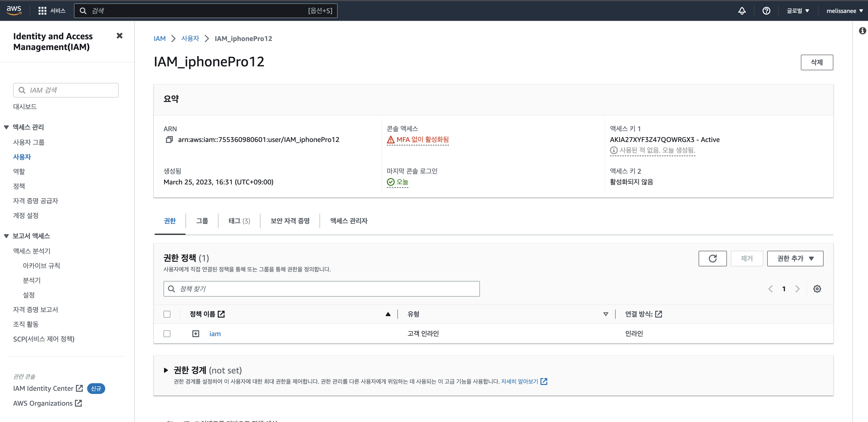Open the melissanee account menu

pyautogui.click(x=844, y=11)
